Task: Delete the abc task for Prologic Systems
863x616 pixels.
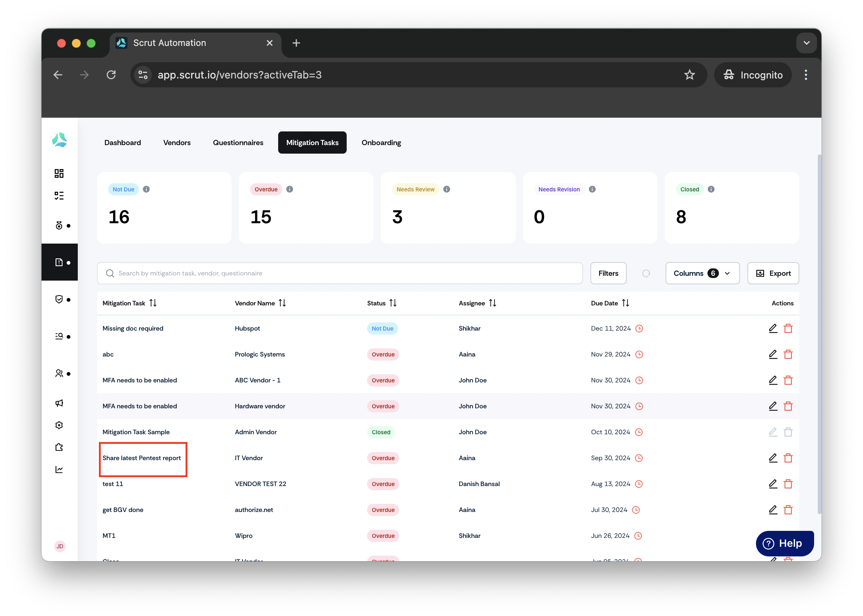Action: [x=788, y=354]
